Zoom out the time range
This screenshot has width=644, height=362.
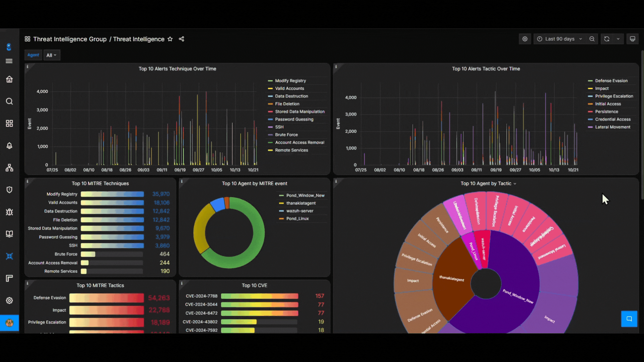point(592,39)
